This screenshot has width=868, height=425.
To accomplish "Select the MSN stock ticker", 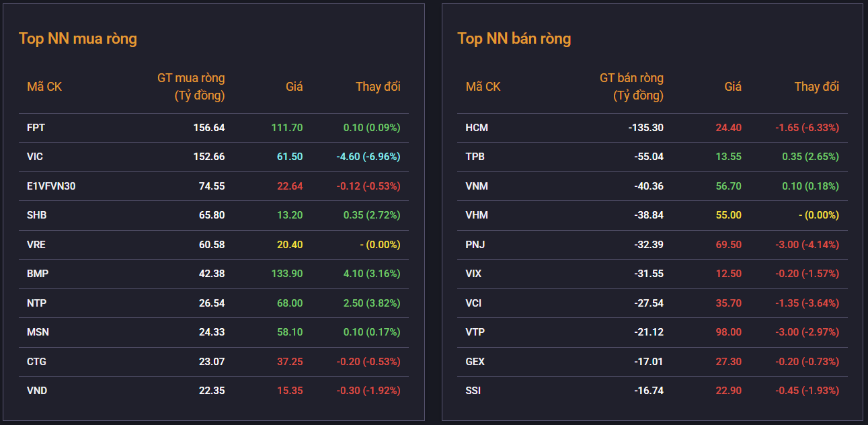I will (38, 332).
